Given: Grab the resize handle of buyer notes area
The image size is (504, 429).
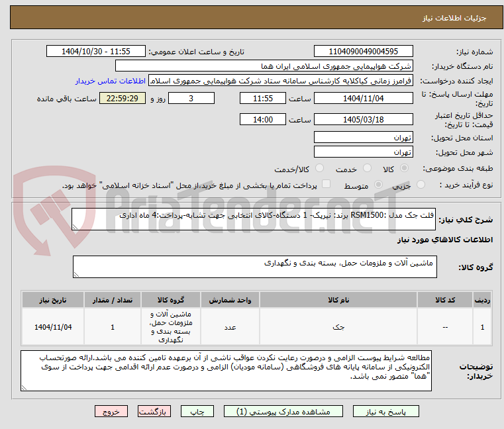Looking at the screenshot, I should tap(25, 388).
